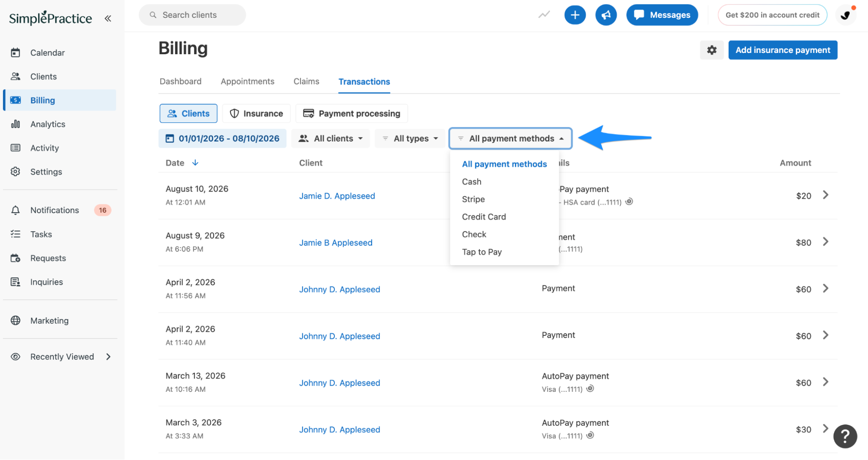This screenshot has width=868, height=460.
Task: Click the blue plus create button
Action: [x=575, y=15]
